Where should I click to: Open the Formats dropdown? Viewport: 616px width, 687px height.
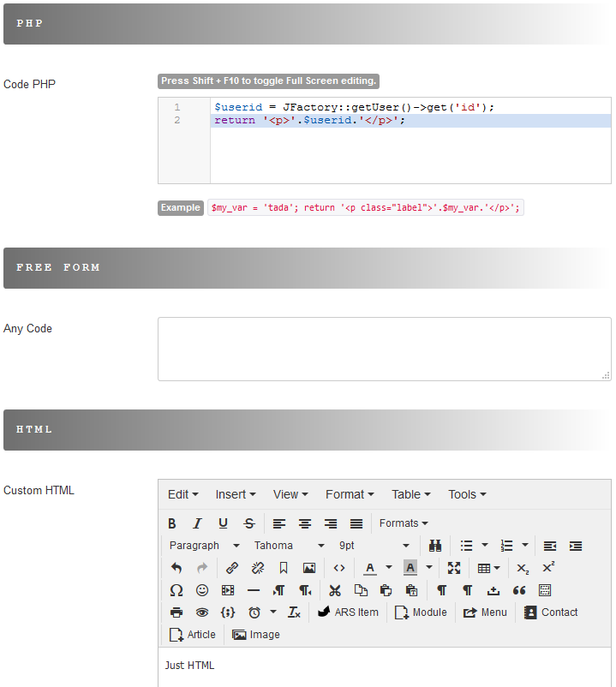click(404, 523)
